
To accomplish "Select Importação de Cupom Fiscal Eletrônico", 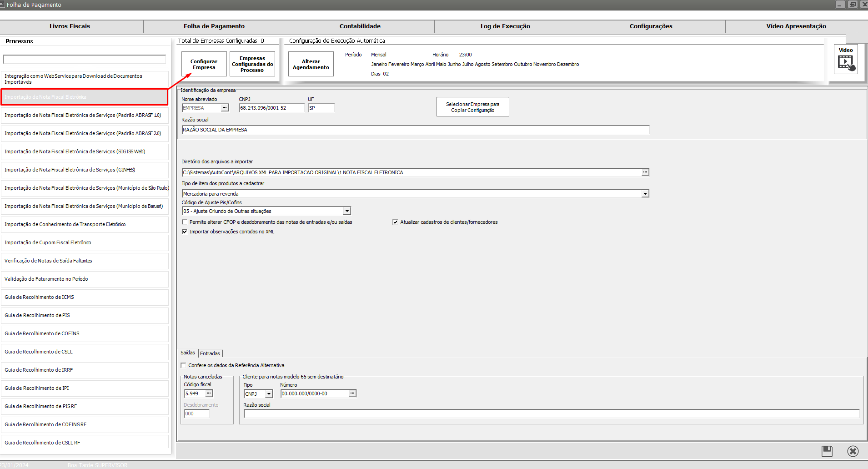I will point(85,243).
